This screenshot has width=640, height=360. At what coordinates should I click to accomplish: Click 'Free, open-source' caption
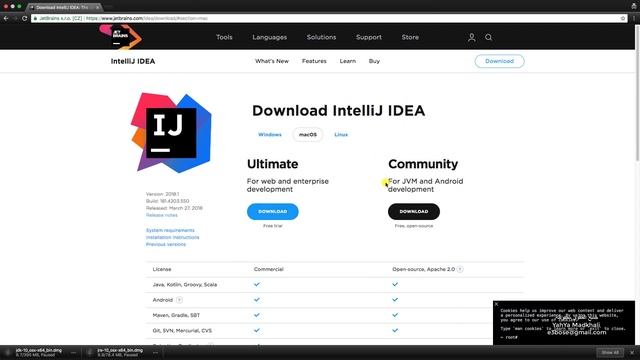[x=414, y=226]
